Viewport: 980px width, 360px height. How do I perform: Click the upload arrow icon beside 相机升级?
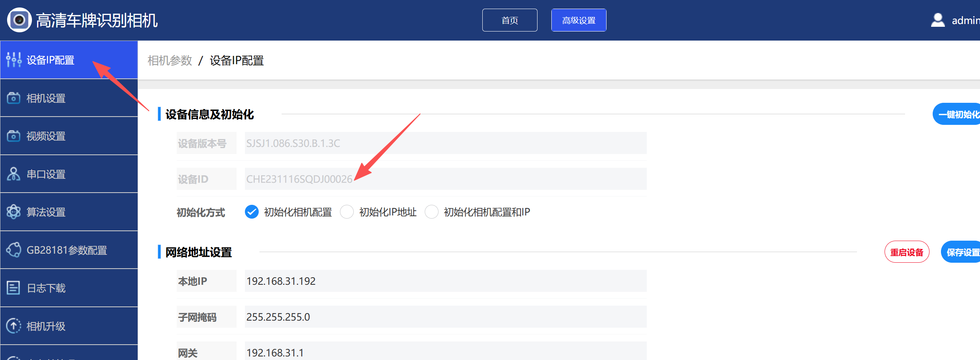(x=13, y=326)
